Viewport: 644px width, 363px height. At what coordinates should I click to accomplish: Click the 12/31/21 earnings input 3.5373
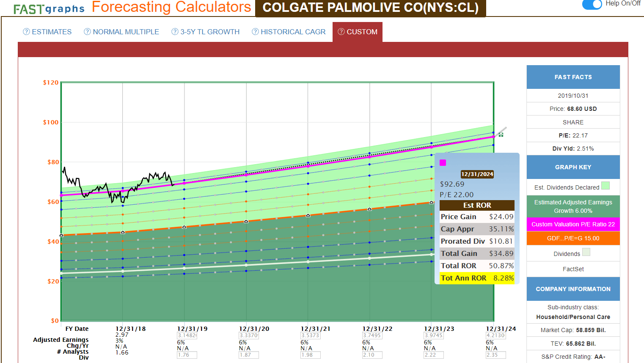(311, 335)
